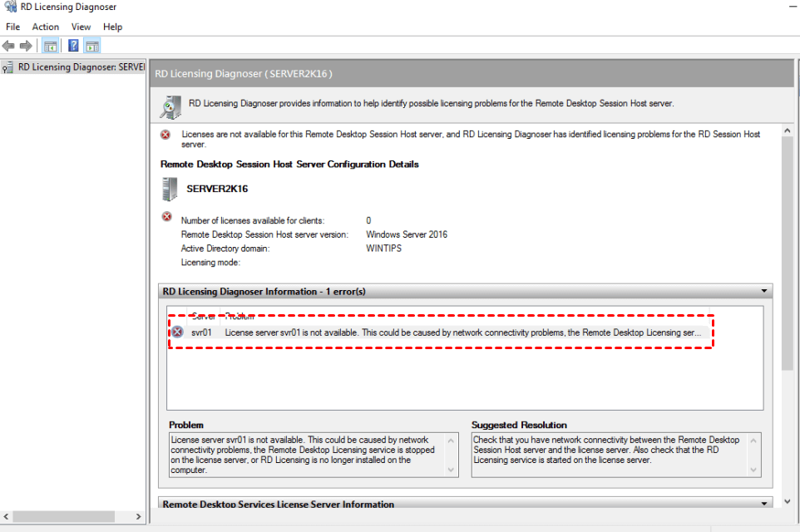
Task: Click the RD Licensing Diagnoser title bar icon
Action: click(x=10, y=7)
